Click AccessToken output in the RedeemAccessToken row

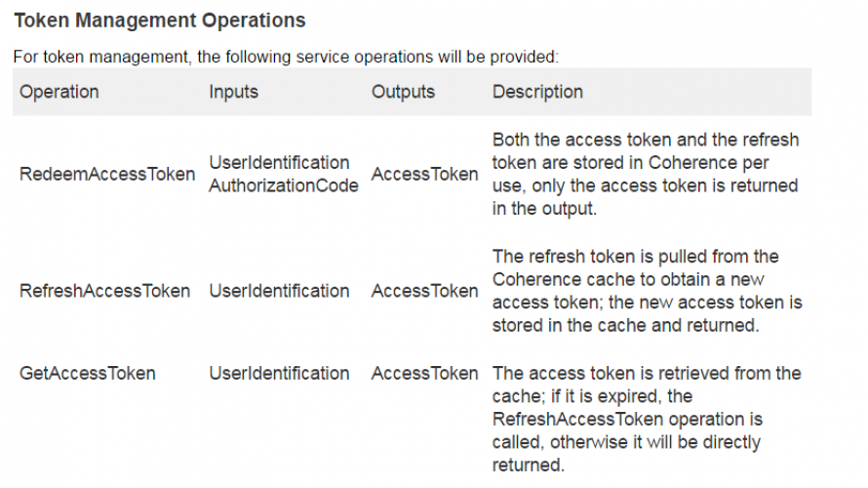(x=424, y=174)
